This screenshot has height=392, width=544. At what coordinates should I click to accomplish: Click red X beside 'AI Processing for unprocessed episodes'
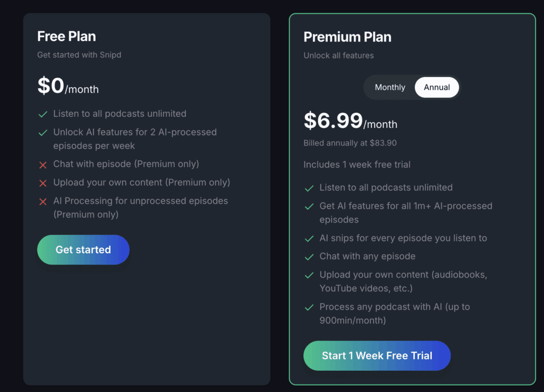click(x=43, y=202)
